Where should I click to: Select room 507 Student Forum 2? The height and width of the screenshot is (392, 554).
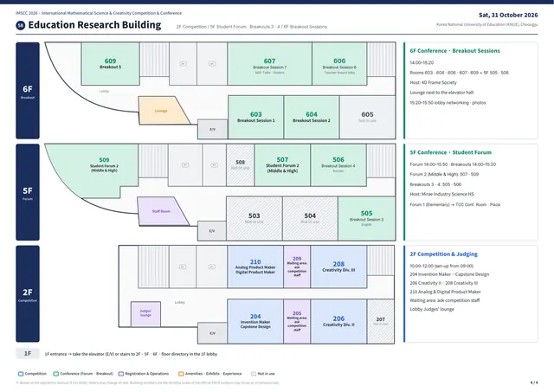click(282, 165)
